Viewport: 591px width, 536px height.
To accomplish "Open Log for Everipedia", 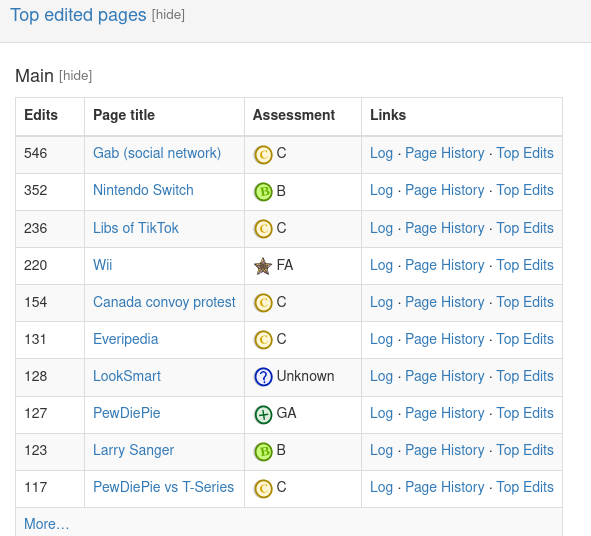I will [381, 339].
